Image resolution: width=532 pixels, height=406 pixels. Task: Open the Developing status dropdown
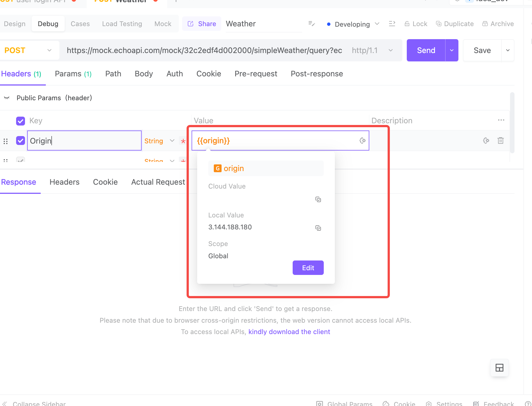click(353, 24)
